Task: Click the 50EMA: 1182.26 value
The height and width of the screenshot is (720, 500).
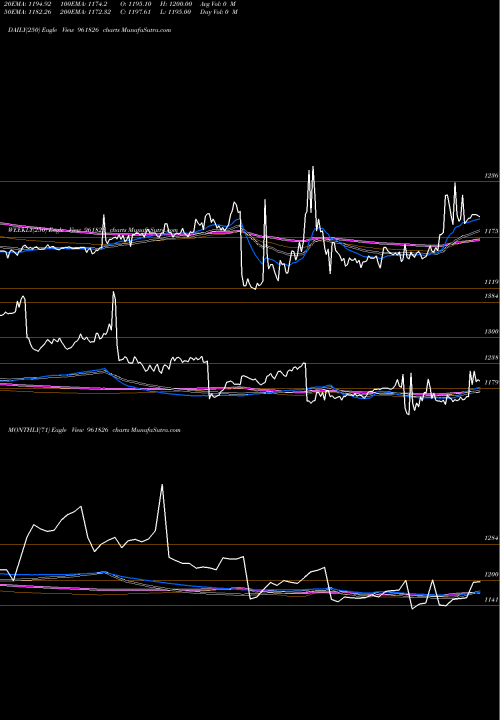Action: tap(28, 12)
